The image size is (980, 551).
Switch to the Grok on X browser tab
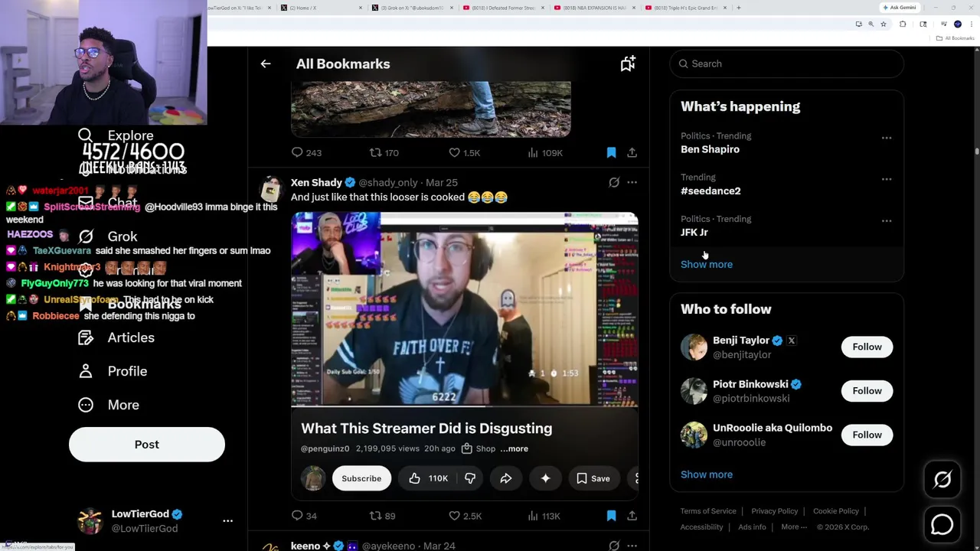[411, 8]
